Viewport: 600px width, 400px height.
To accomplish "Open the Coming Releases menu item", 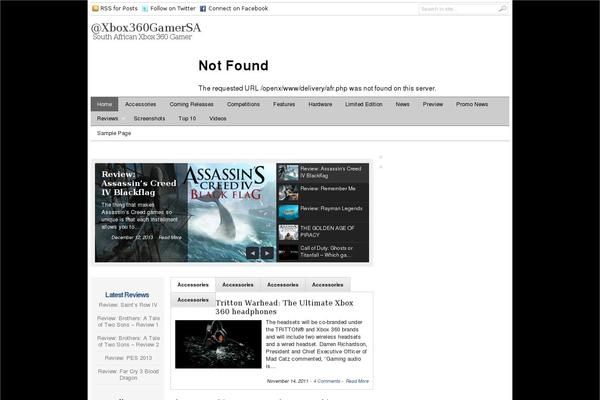I will pyautogui.click(x=191, y=104).
